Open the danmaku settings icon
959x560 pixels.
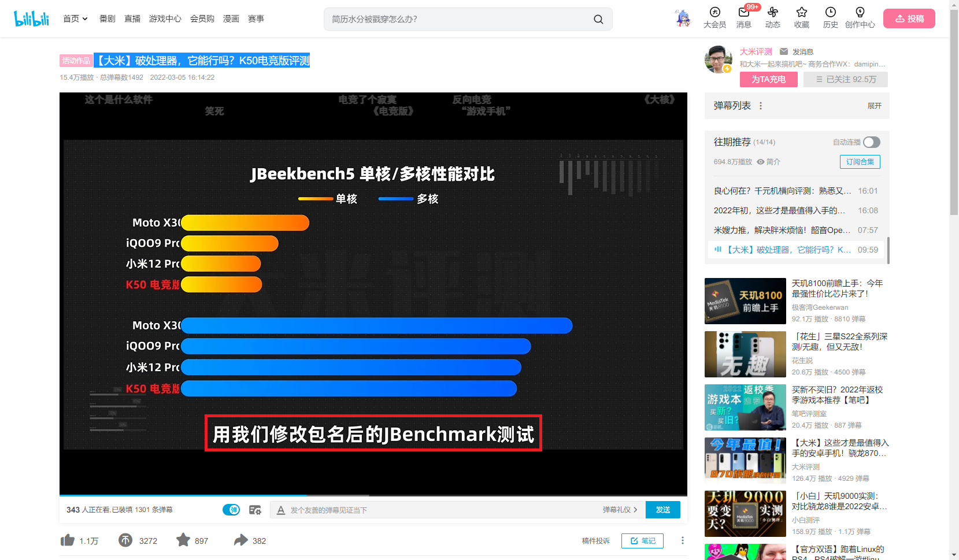[255, 510]
